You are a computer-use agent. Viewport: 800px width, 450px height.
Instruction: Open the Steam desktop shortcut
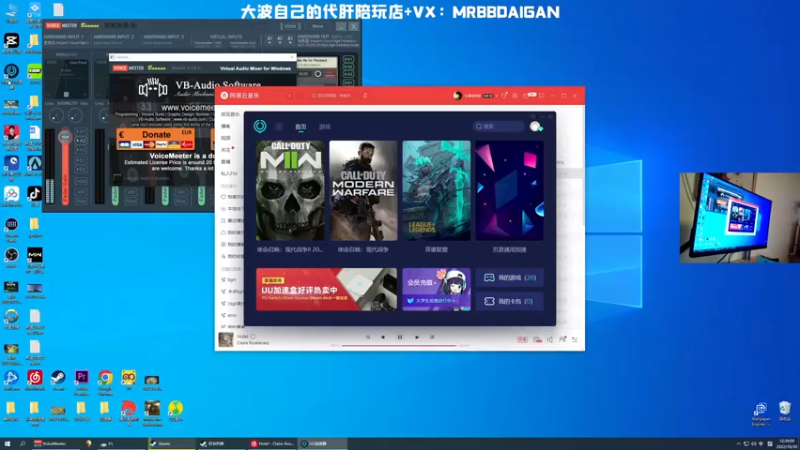pyautogui.click(x=58, y=380)
